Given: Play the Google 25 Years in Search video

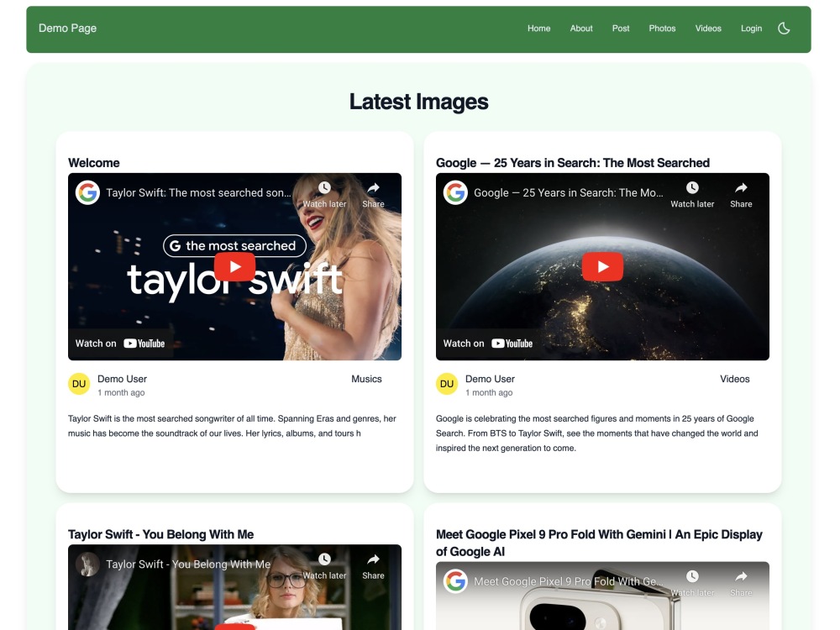Looking at the screenshot, I should click(x=602, y=266).
